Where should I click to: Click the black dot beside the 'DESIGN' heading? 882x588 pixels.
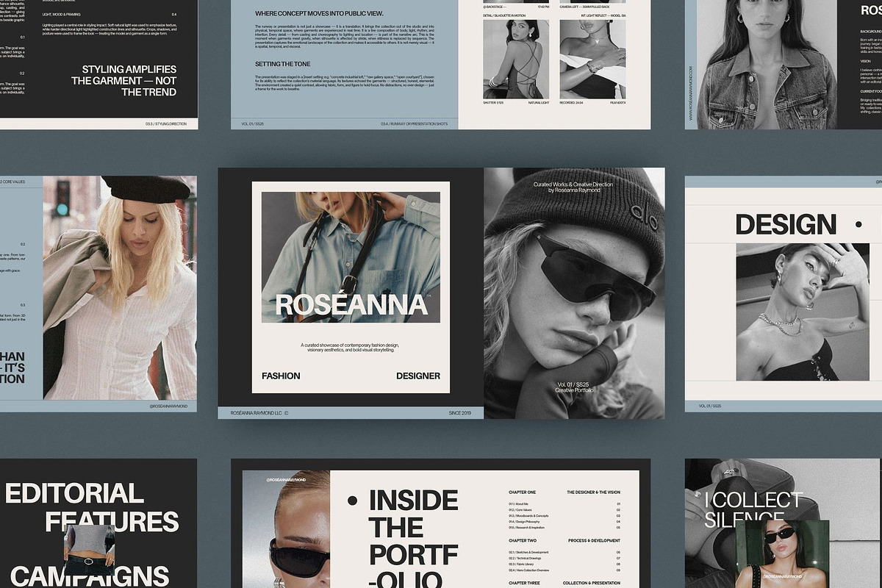point(858,225)
